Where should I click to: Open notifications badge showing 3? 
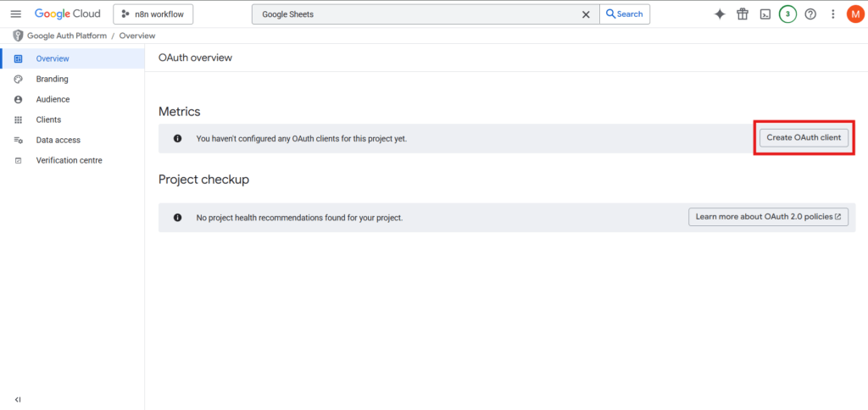787,14
